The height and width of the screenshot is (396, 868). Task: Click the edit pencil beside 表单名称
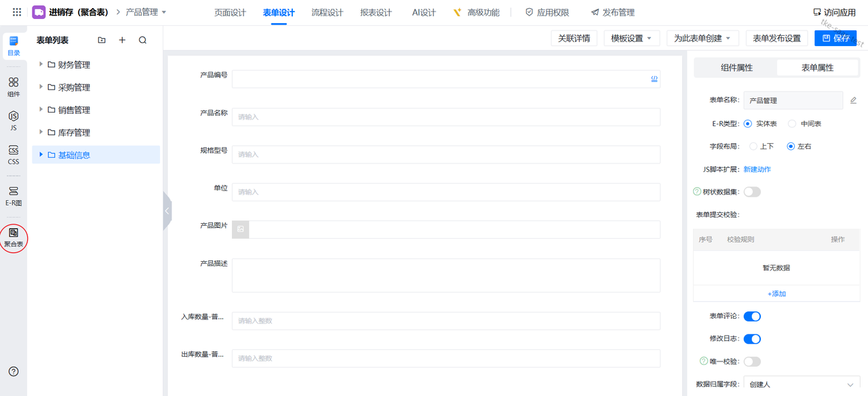pyautogui.click(x=853, y=100)
